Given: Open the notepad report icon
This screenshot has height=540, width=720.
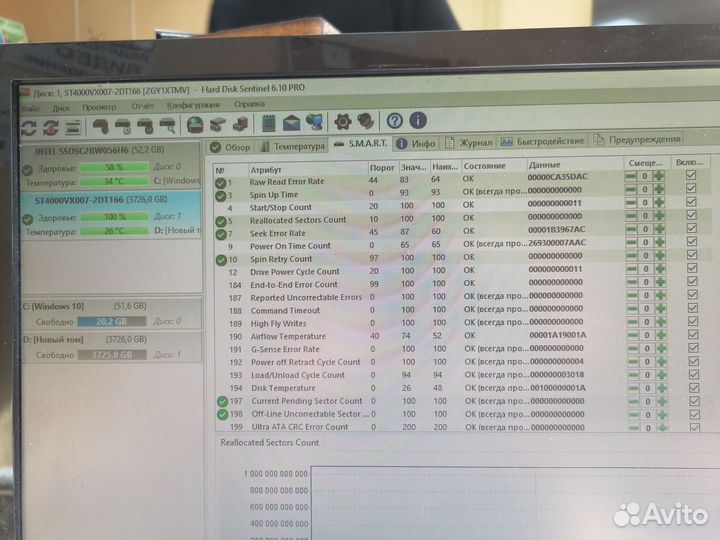Looking at the screenshot, I should click(268, 123).
